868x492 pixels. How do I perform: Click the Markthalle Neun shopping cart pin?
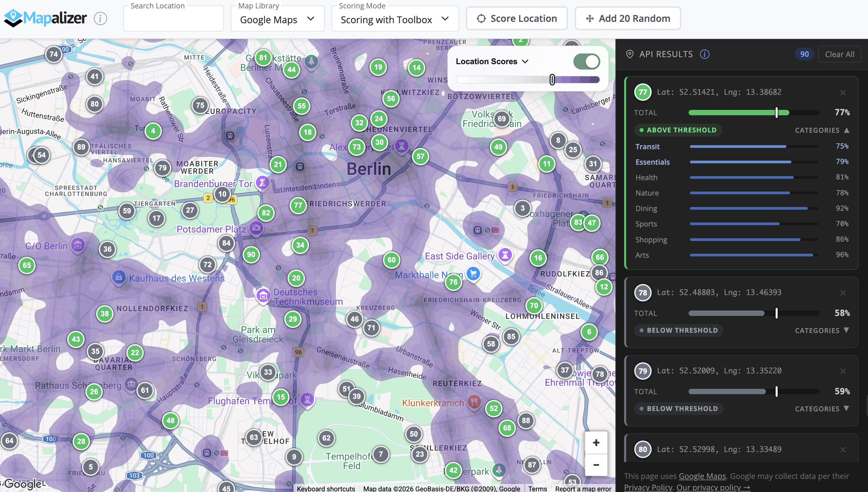tap(473, 274)
